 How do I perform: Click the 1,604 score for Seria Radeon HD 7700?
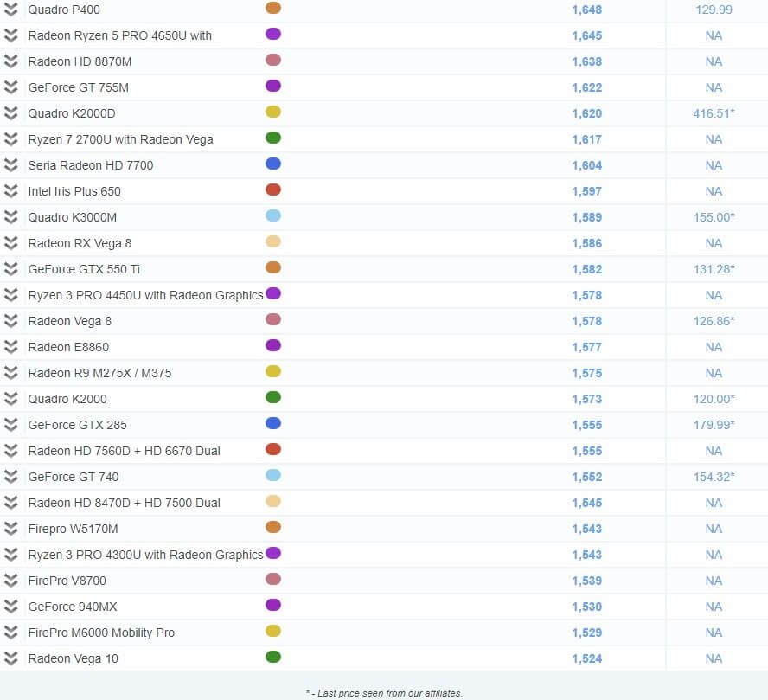tap(586, 165)
